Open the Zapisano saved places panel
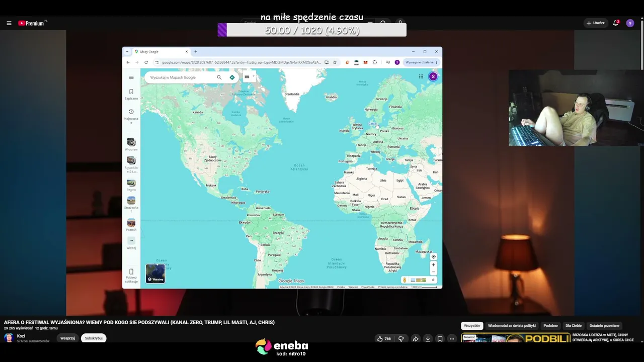The height and width of the screenshot is (362, 644). click(131, 94)
